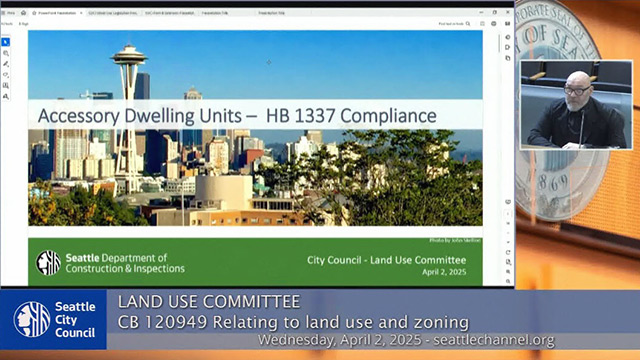
Task: Click the CB 120949 caption text
Action: pyautogui.click(x=293, y=322)
